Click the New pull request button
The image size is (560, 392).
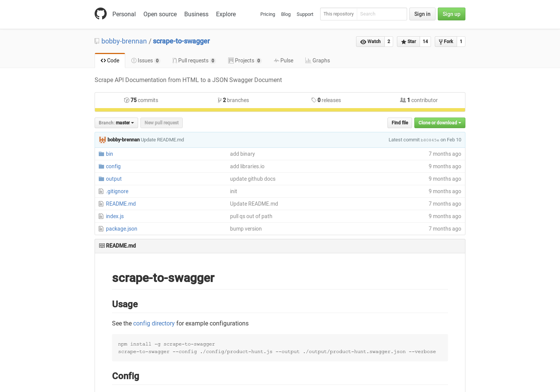(162, 123)
